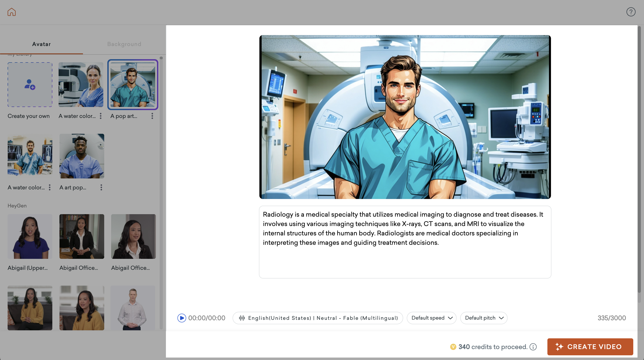Image resolution: width=644 pixels, height=360 pixels.
Task: Select the A art pop male avatar
Action: click(82, 156)
